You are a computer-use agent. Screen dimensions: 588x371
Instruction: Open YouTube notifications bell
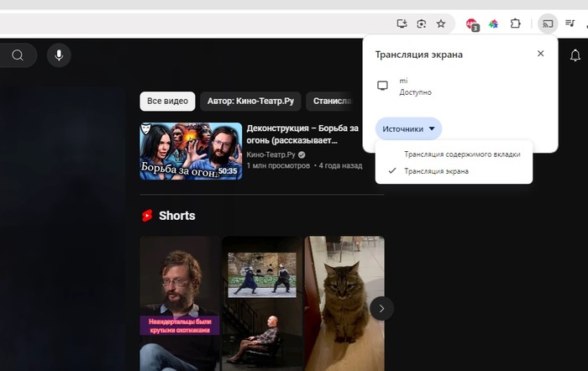[x=575, y=55]
